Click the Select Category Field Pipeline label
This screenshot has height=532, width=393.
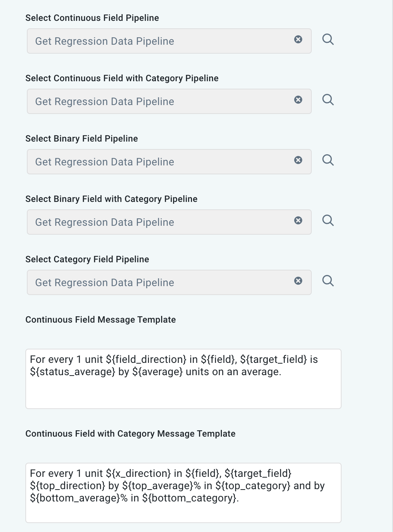click(x=87, y=259)
